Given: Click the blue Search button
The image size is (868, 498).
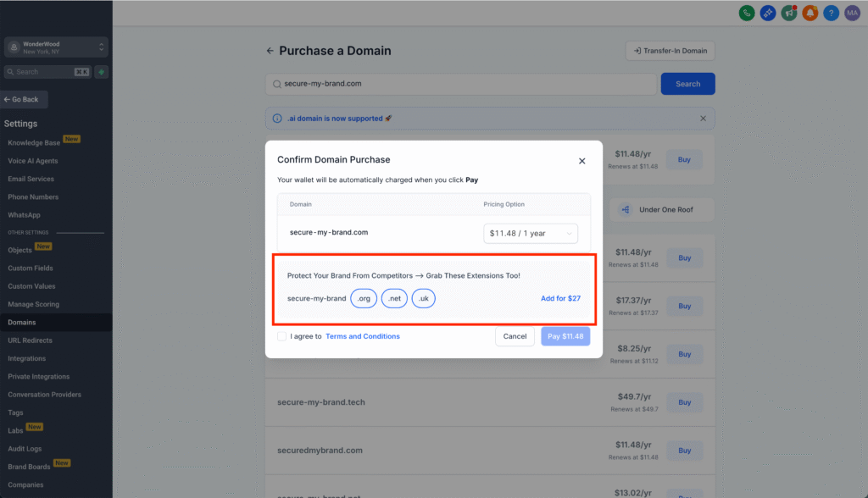Looking at the screenshot, I should click(x=687, y=84).
